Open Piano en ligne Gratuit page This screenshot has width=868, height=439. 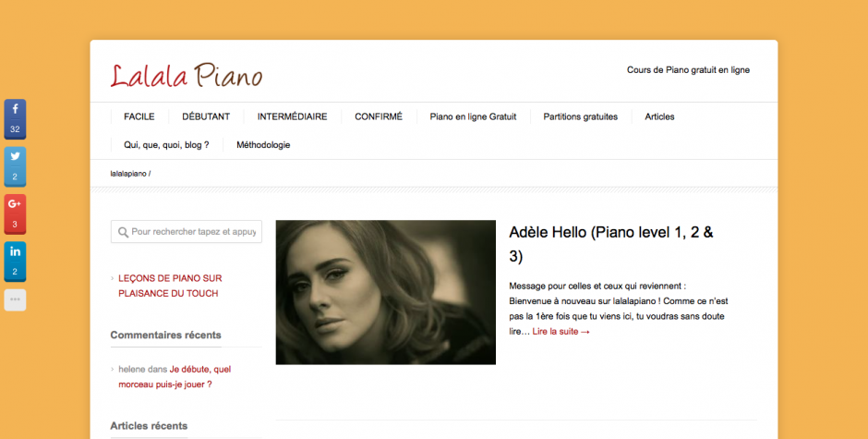[x=474, y=117]
